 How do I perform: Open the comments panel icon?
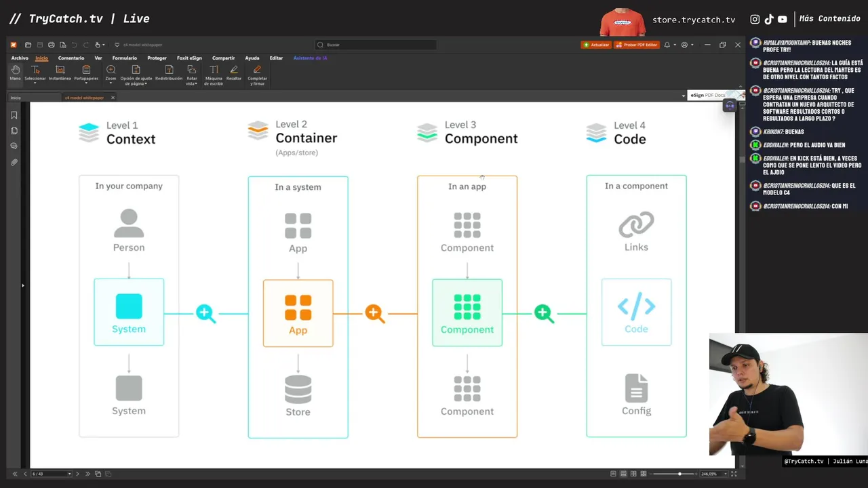[x=14, y=146]
